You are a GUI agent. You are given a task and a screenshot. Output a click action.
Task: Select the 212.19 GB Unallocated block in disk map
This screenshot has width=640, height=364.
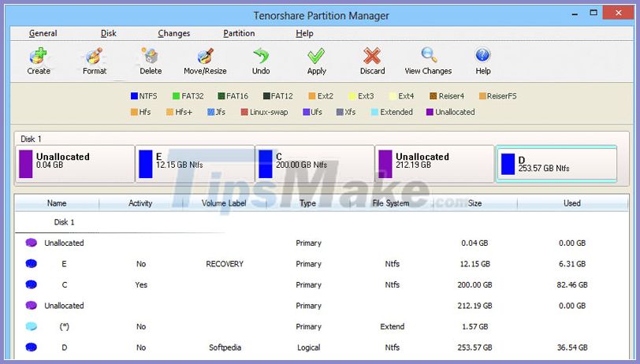434,164
